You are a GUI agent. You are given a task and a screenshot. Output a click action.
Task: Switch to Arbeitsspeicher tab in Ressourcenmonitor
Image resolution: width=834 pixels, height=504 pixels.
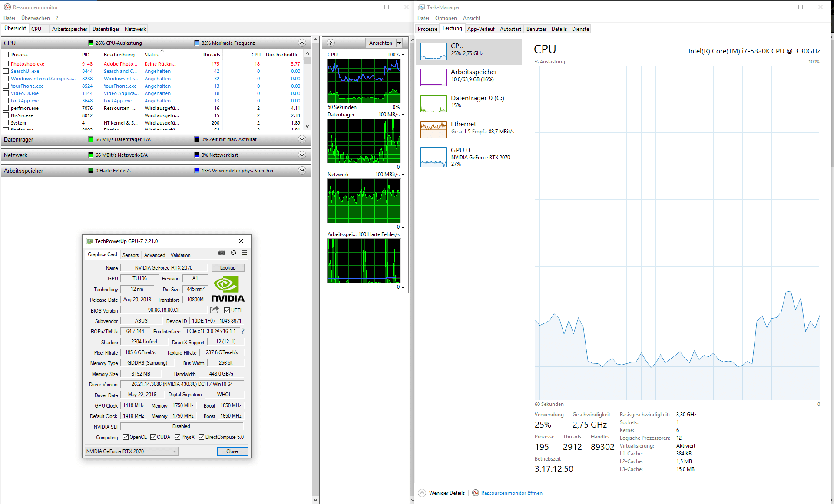coord(69,29)
